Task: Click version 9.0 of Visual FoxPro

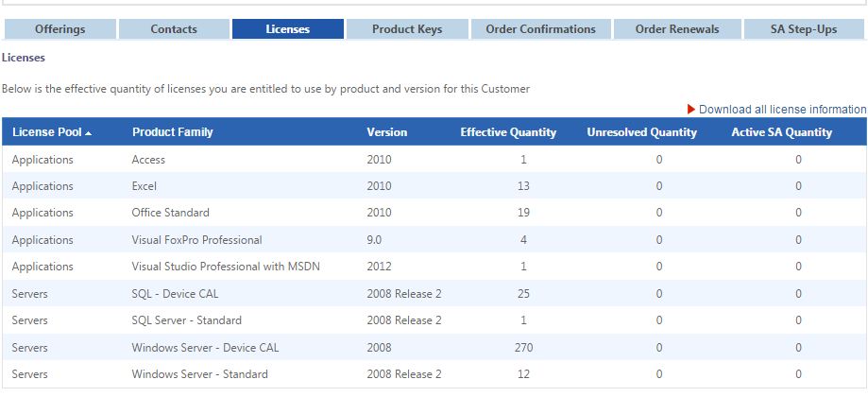Action: tap(374, 240)
